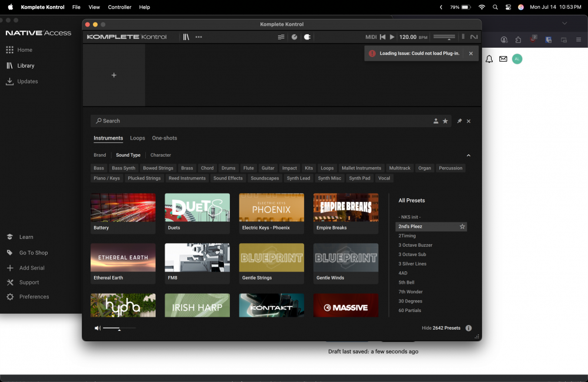Select the Massive instrument thumbnail
588x382 pixels.
pyautogui.click(x=346, y=305)
